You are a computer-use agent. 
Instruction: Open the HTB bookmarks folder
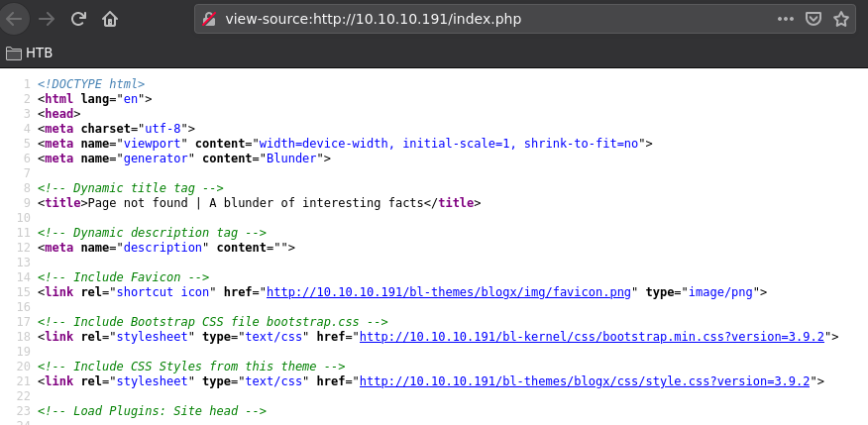(29, 53)
